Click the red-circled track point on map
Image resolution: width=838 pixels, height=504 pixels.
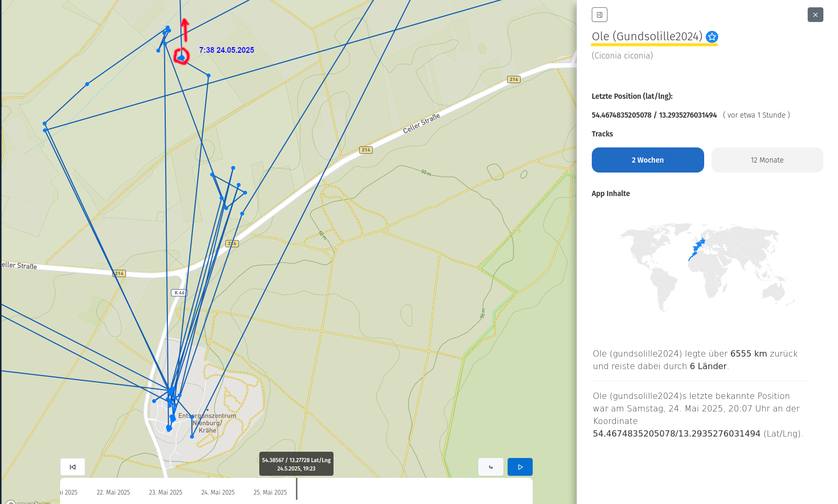[181, 57]
